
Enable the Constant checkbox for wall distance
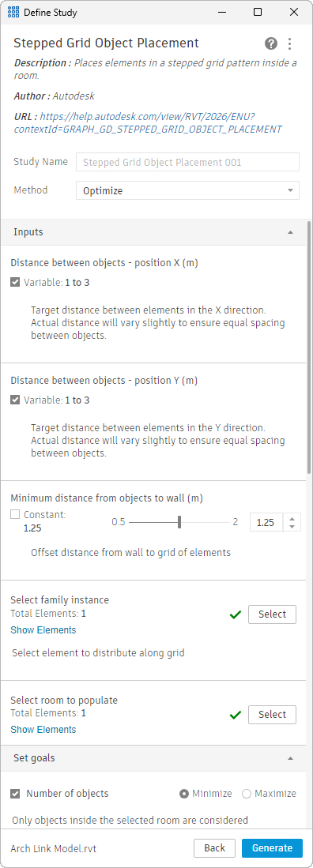(x=15, y=514)
